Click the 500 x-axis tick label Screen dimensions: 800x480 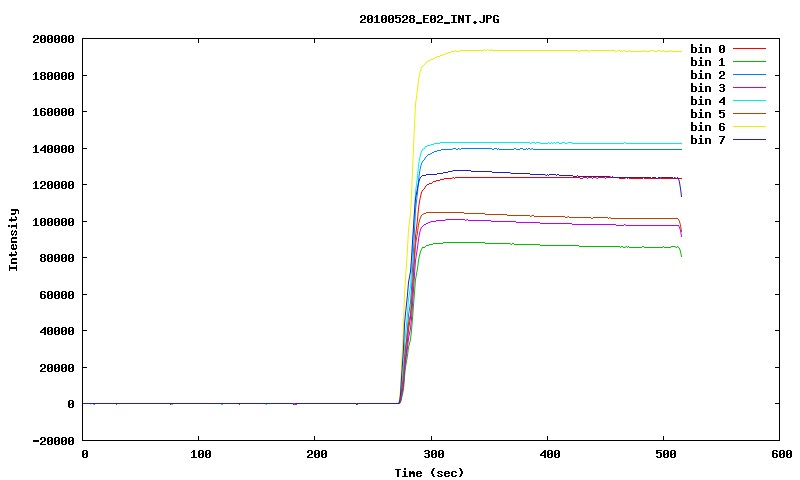(666, 454)
